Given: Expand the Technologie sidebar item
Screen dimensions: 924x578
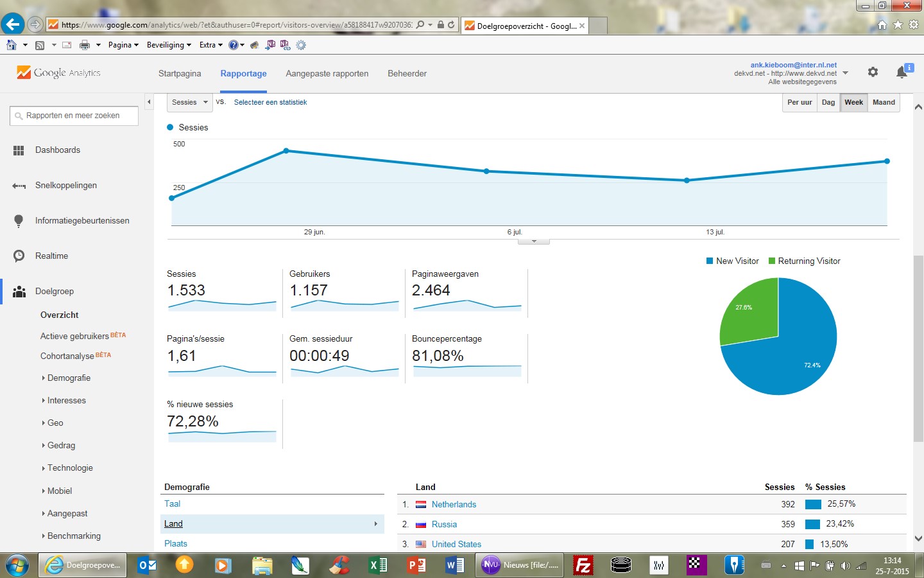Looking at the screenshot, I should pyautogui.click(x=70, y=468).
